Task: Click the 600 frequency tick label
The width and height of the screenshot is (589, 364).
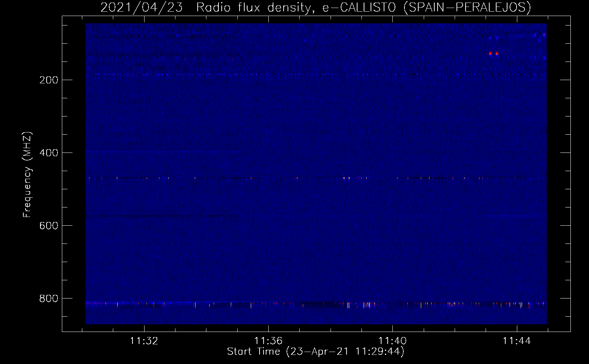Action: point(48,226)
